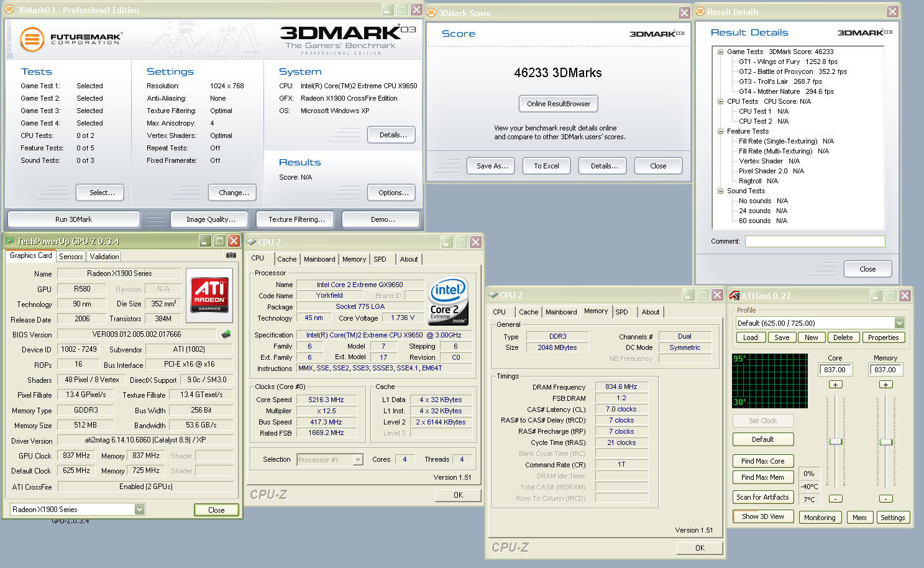The width and height of the screenshot is (924, 568).
Task: Open the ATITool Profile dropdown
Action: coord(899,323)
